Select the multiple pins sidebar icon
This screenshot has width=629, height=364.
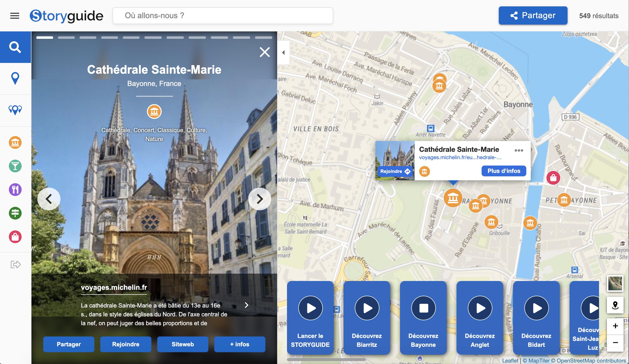click(15, 110)
